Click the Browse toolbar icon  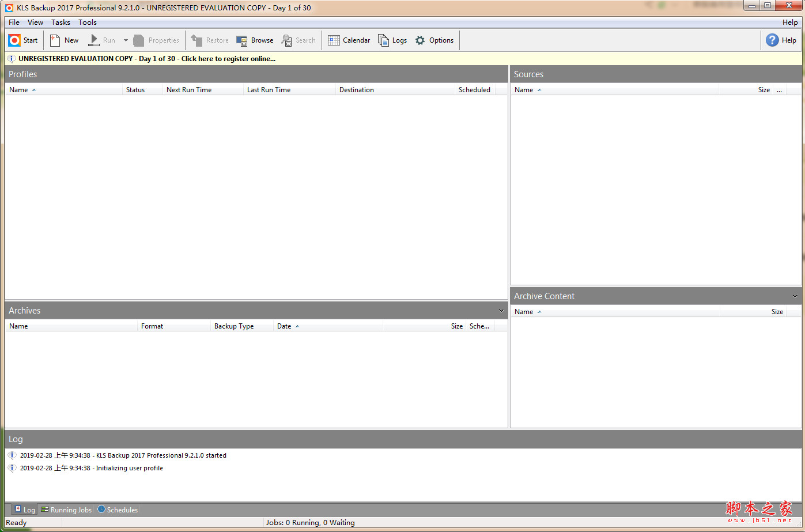click(x=242, y=40)
